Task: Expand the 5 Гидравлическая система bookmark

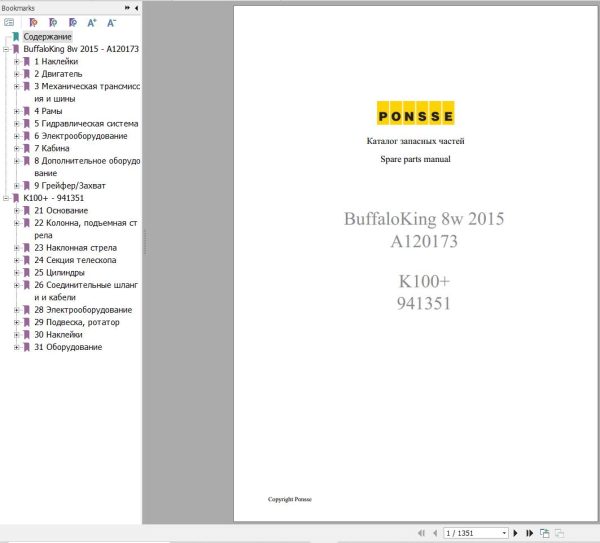Action: (x=16, y=124)
